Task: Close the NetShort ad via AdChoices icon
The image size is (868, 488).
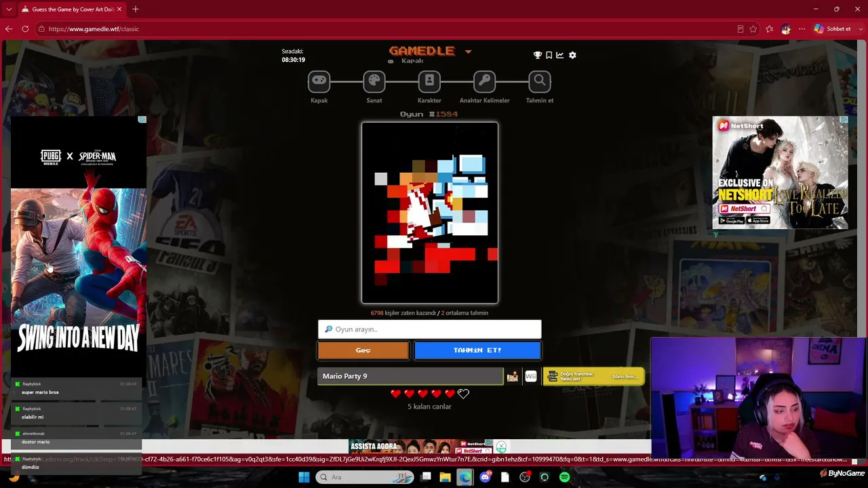Action: (844, 120)
